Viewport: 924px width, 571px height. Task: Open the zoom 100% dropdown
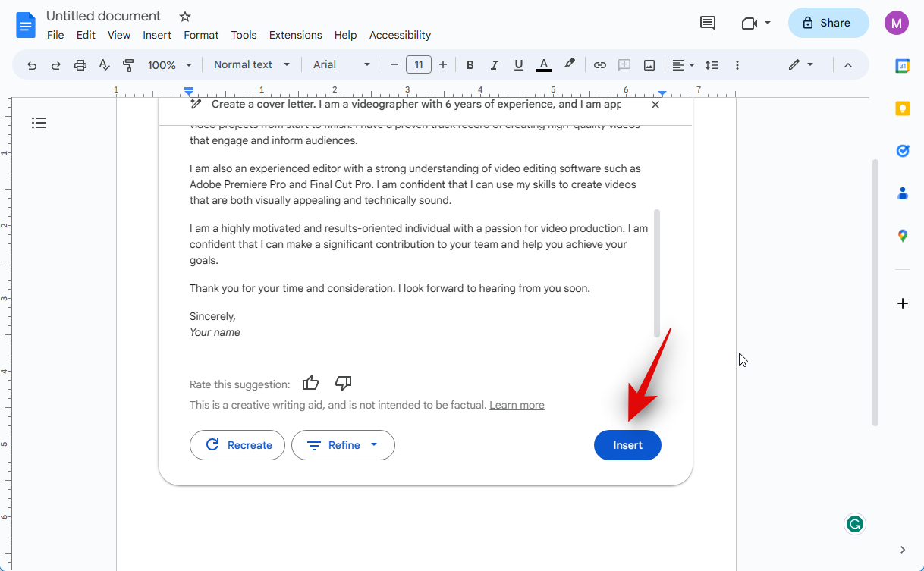tap(170, 65)
